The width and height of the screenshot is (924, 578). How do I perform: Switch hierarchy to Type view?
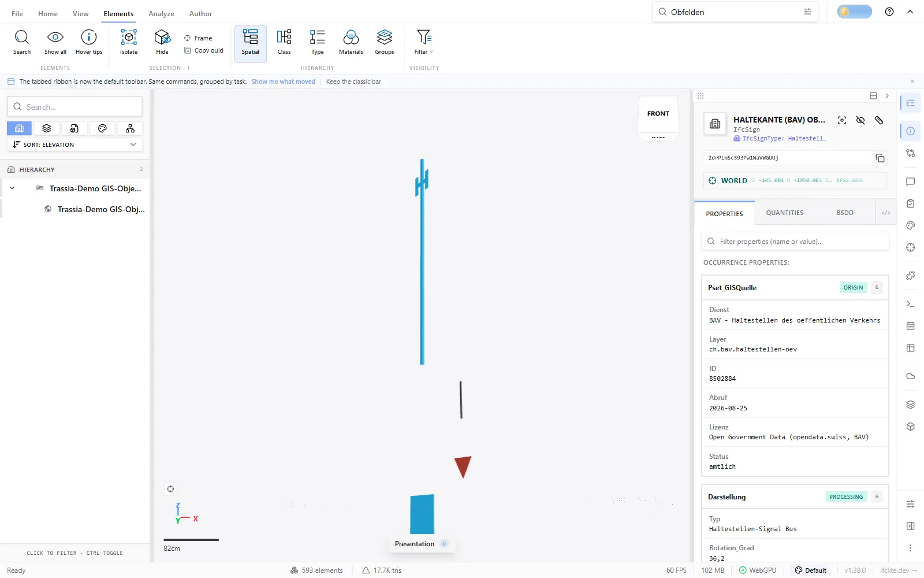[x=318, y=43]
